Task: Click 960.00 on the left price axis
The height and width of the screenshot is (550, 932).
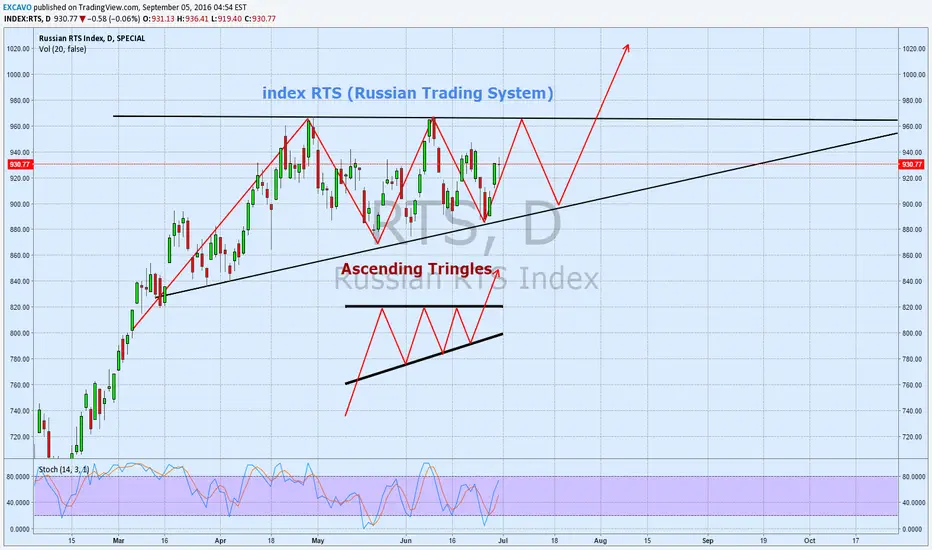Action: click(x=20, y=127)
